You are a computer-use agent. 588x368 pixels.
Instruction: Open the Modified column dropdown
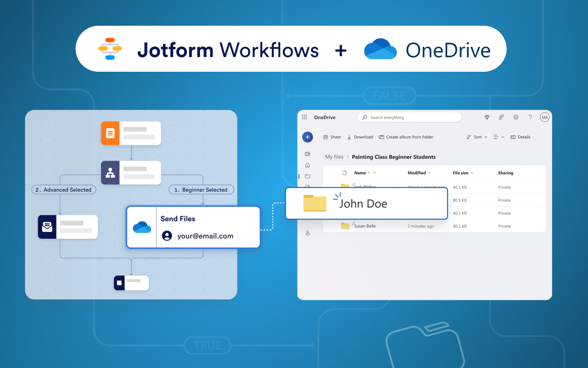tap(419, 173)
